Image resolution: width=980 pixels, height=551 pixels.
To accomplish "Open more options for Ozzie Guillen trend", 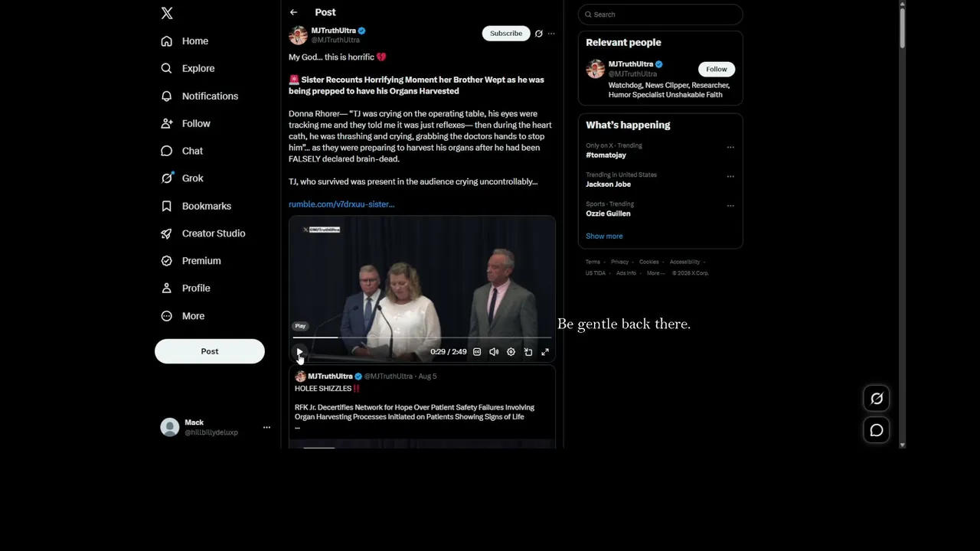I will (x=730, y=205).
